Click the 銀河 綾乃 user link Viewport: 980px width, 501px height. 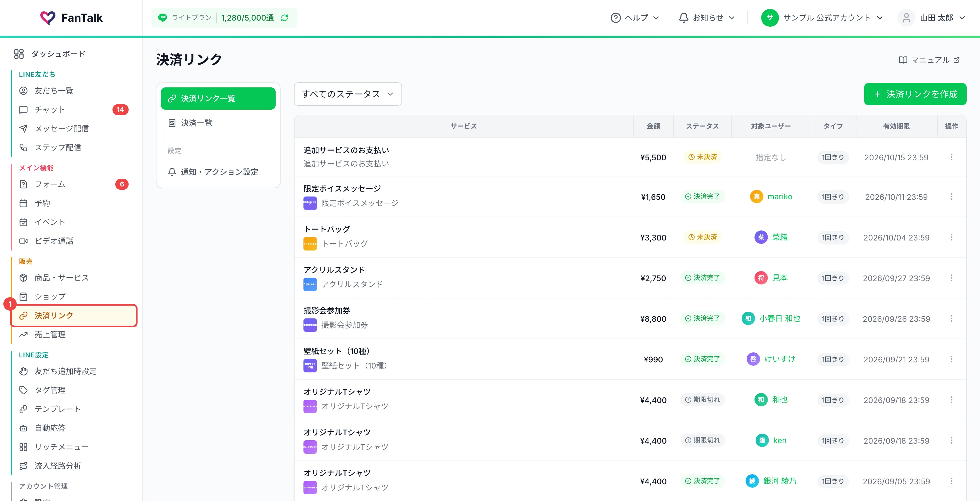(780, 481)
